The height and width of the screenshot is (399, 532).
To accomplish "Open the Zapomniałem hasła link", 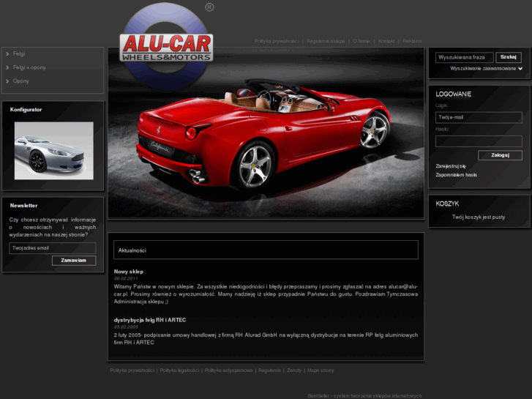I will tap(457, 175).
